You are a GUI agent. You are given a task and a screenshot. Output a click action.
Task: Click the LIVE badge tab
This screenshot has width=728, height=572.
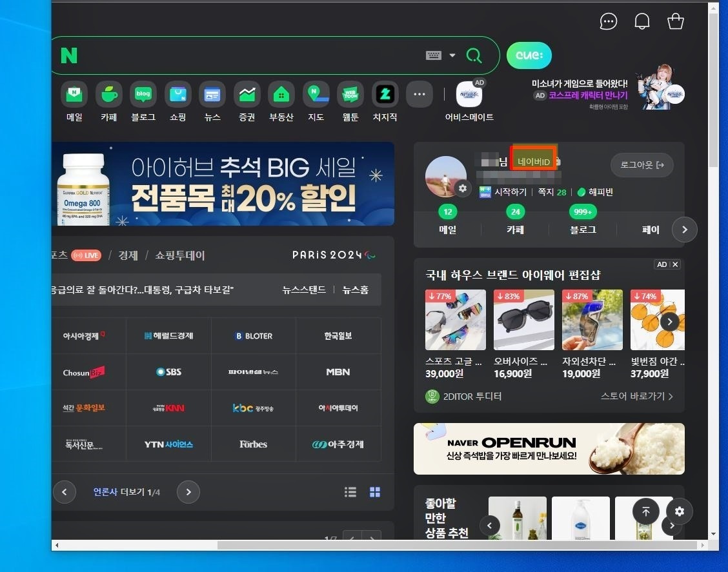(86, 255)
